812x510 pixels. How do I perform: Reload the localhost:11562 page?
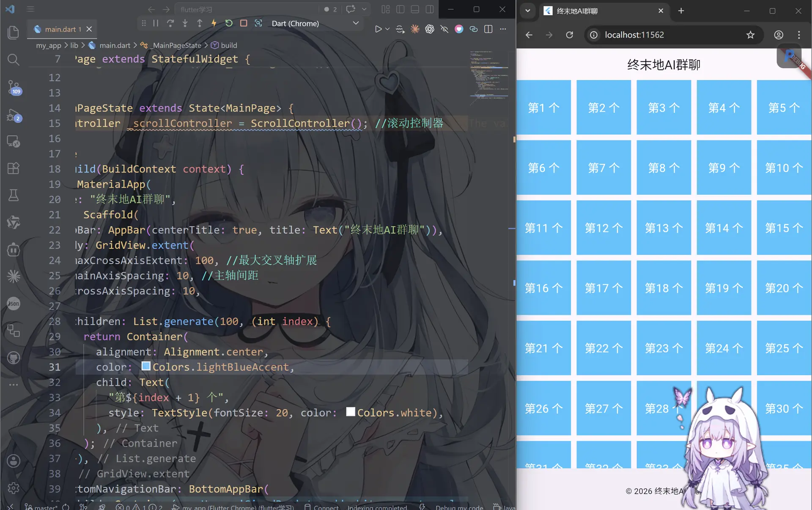click(x=570, y=35)
